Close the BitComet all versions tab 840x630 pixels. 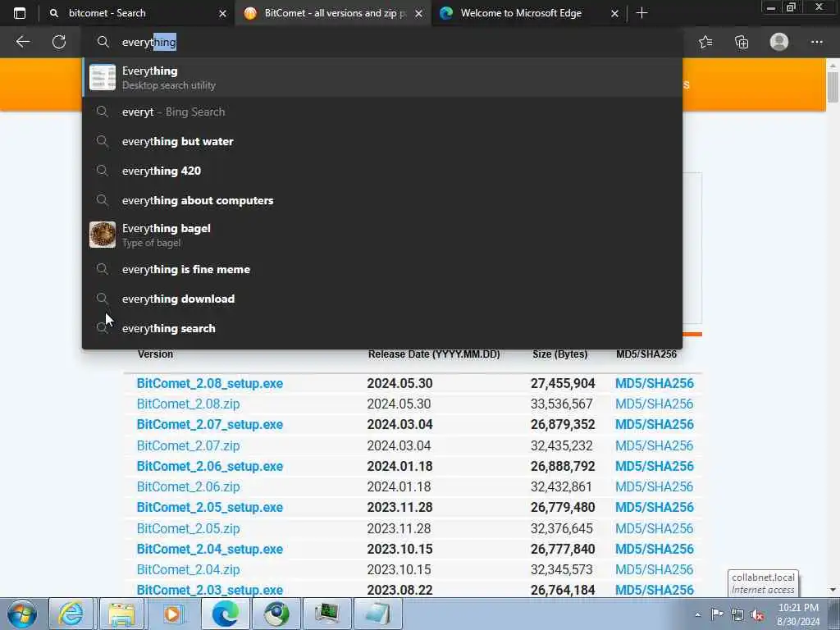coord(419,13)
